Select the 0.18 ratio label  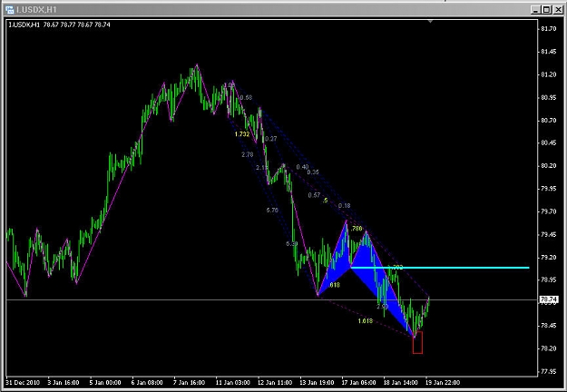[344, 205]
